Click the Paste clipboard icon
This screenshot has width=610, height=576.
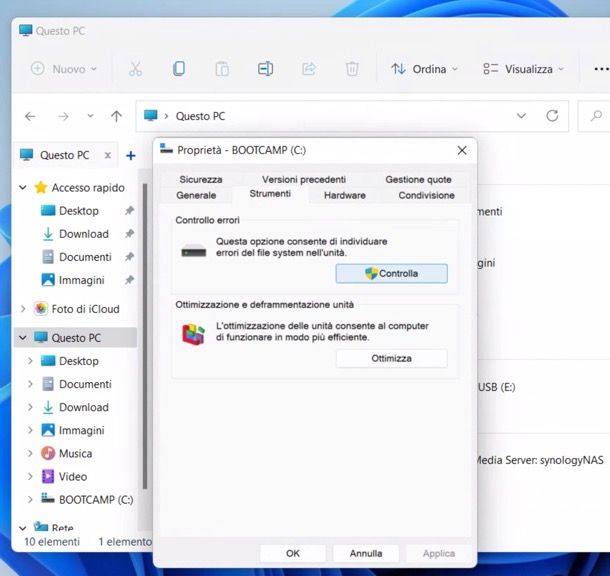point(222,69)
